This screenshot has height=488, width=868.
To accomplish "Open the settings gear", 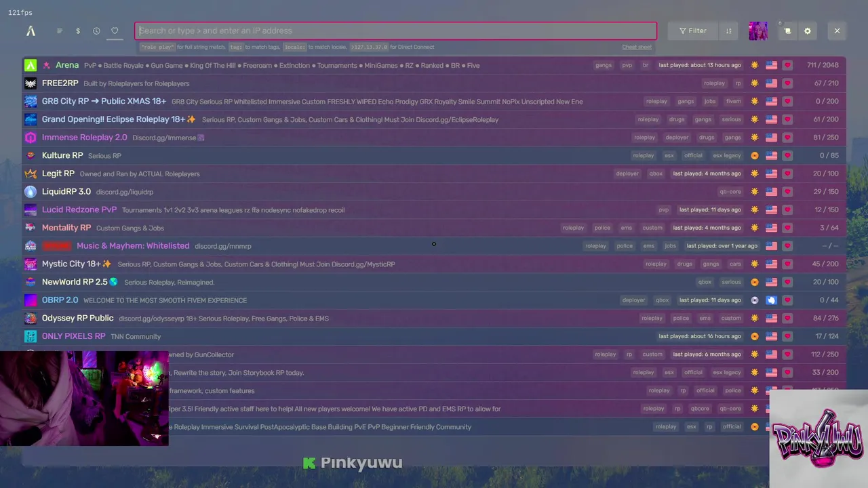I will pos(807,31).
